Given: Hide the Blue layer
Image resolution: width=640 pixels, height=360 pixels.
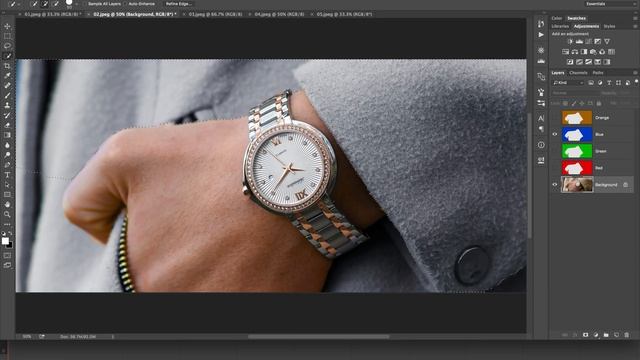Looking at the screenshot, I should [555, 134].
